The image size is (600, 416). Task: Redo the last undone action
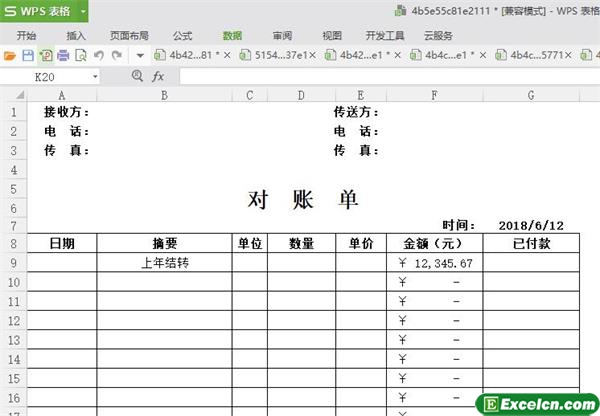[x=116, y=56]
